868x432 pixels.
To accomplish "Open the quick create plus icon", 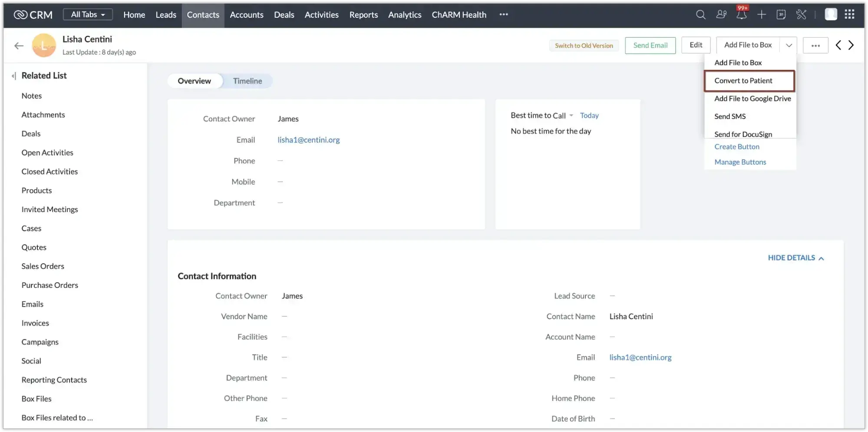I will 762,14.
